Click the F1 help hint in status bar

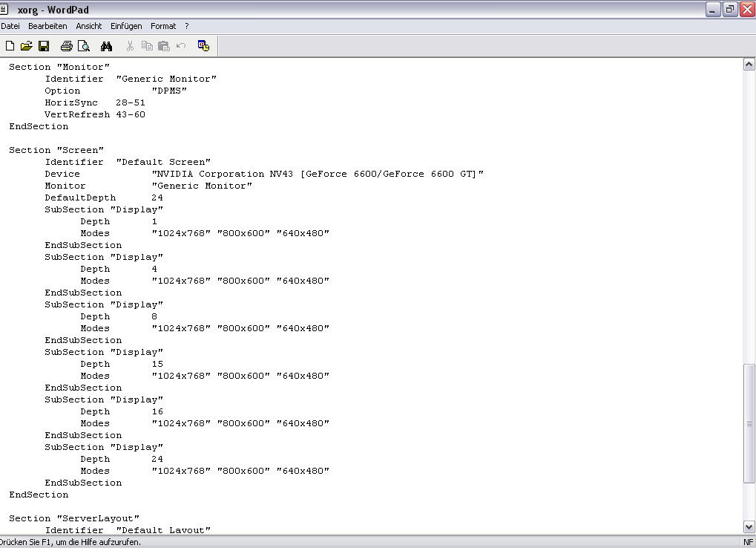[x=70, y=542]
